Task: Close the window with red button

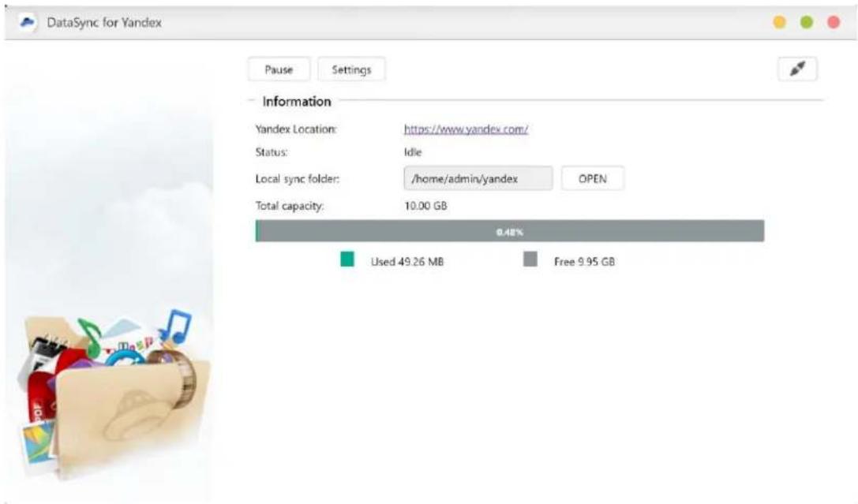Action: 834,22
